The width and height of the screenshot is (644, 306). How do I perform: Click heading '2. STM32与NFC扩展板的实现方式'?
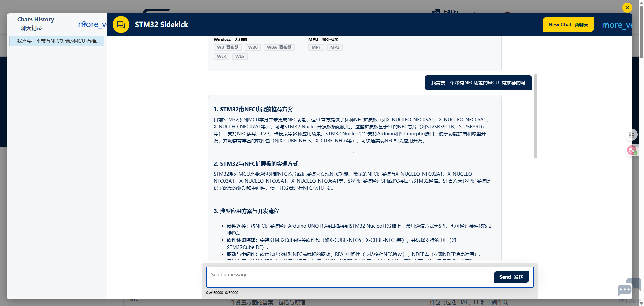tap(256, 164)
